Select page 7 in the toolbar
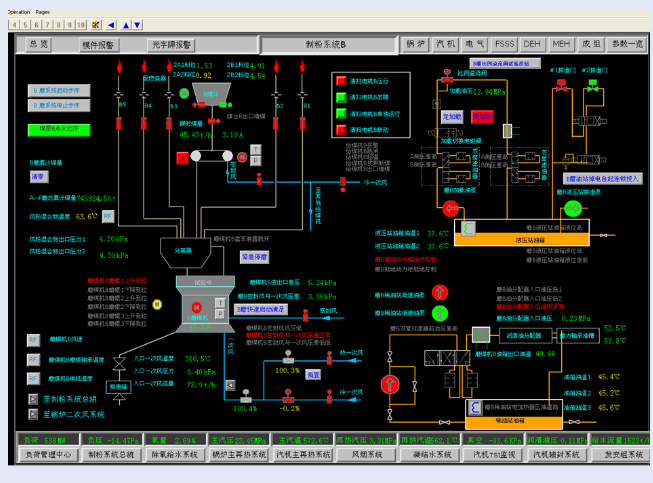 tap(49, 24)
